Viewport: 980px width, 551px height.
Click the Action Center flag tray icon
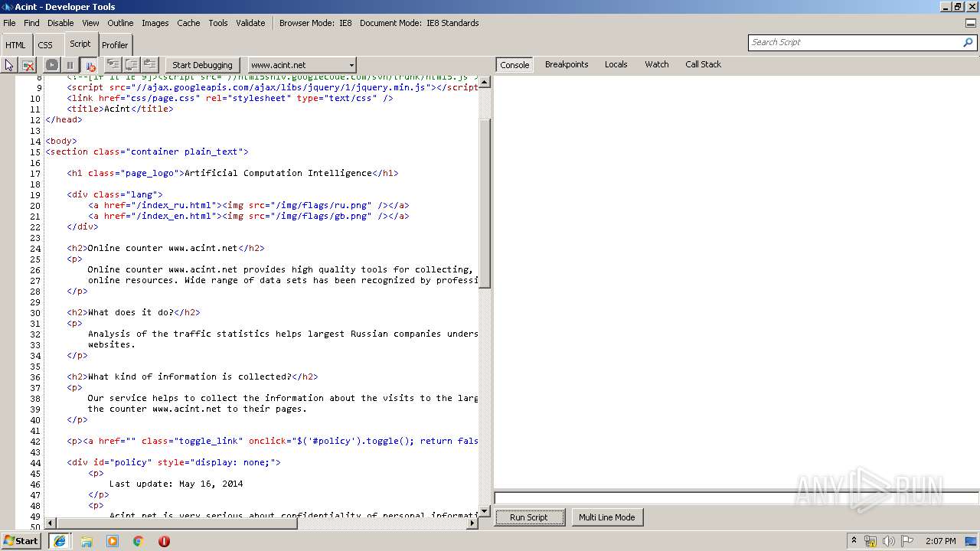[x=907, y=541]
